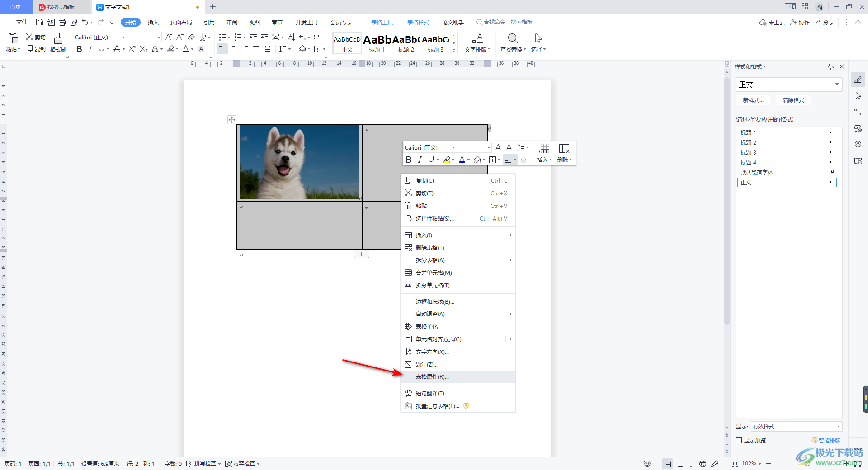Toggle Spell Check in the status bar

(x=203, y=464)
